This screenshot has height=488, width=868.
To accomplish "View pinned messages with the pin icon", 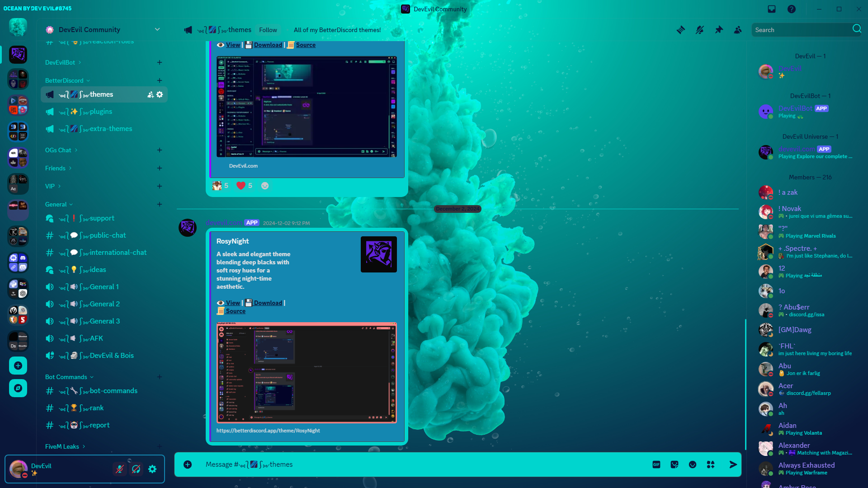I will coord(719,29).
